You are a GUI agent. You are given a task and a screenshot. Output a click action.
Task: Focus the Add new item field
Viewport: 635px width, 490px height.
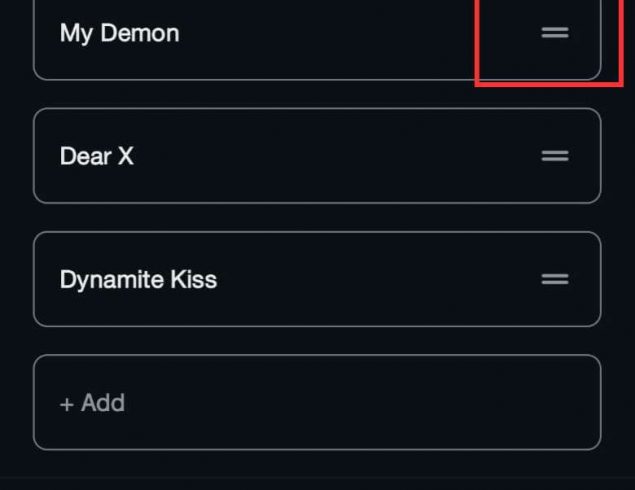coord(316,403)
